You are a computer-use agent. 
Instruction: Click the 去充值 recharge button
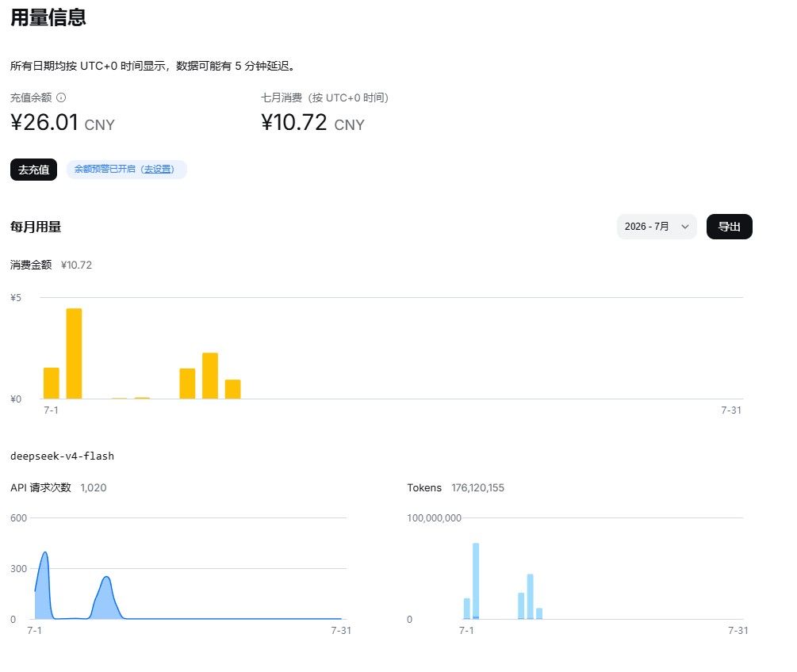point(33,170)
